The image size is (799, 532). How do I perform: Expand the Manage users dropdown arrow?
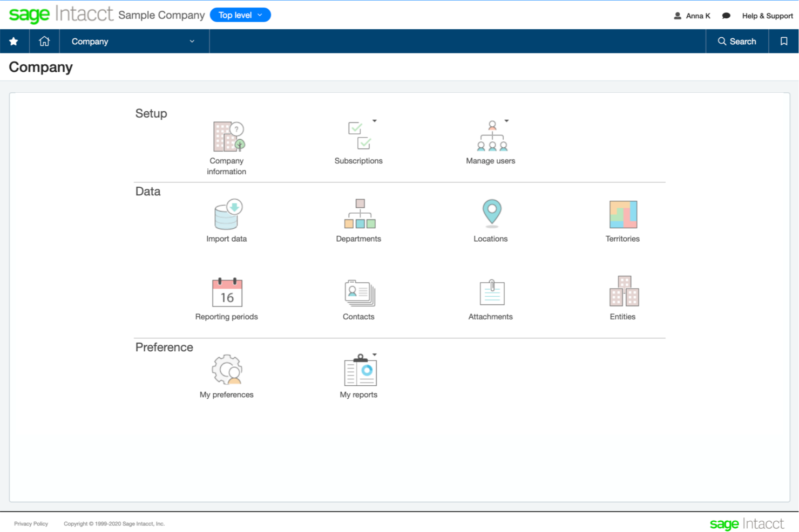click(506, 121)
